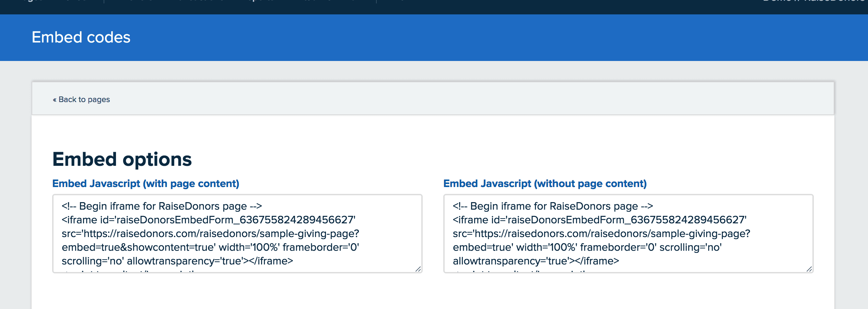This screenshot has height=309, width=868.
Task: Click the scrolling='no' allowtransparency line in left box
Action: [177, 261]
